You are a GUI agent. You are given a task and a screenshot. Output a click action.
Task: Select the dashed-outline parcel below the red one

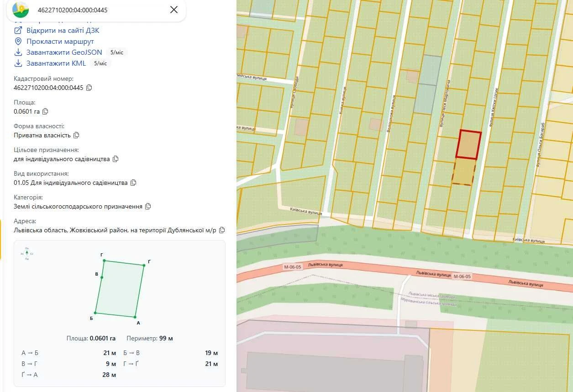pos(464,172)
